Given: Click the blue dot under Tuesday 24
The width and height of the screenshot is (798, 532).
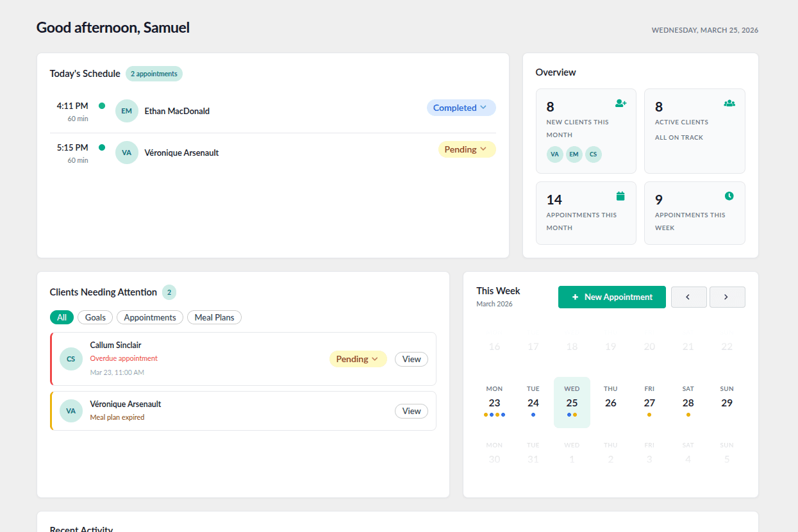Looking at the screenshot, I should tap(533, 415).
